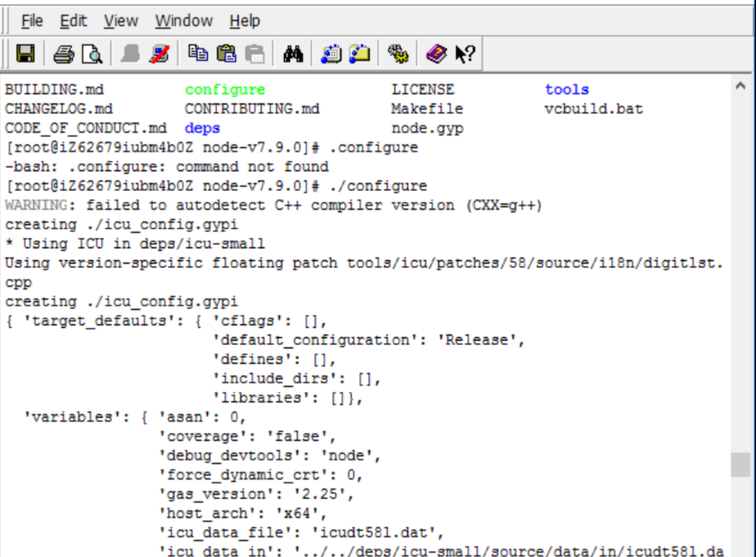Click the Help book icon

point(436,55)
